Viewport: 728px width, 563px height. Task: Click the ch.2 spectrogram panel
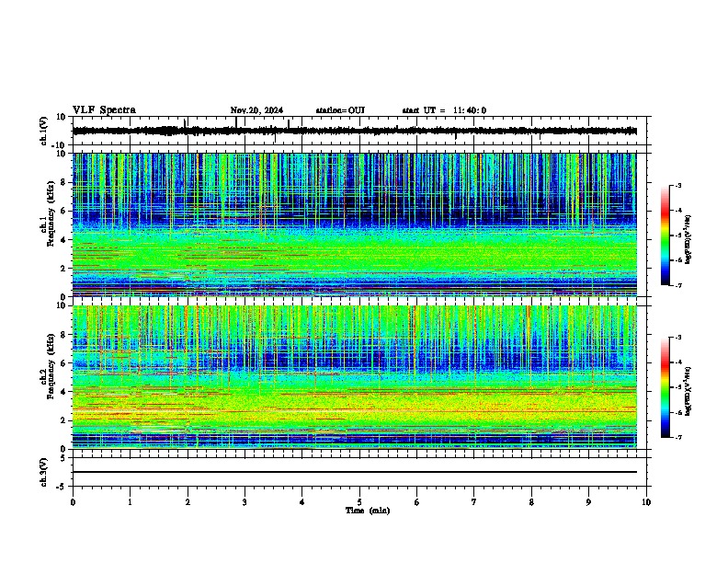point(355,377)
